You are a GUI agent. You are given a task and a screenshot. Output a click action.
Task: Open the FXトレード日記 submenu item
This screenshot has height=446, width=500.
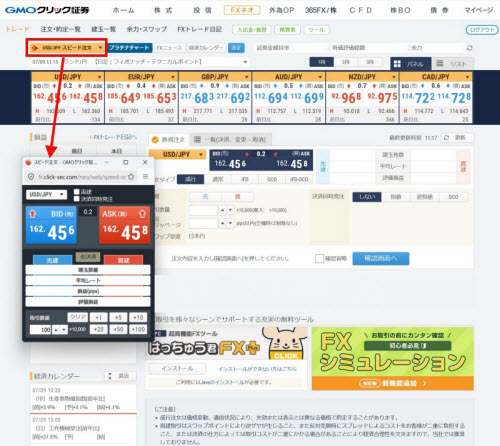point(199,29)
